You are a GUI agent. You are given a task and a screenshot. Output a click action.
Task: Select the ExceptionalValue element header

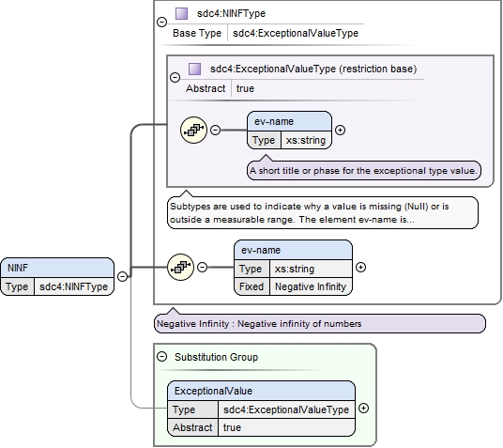(261, 391)
